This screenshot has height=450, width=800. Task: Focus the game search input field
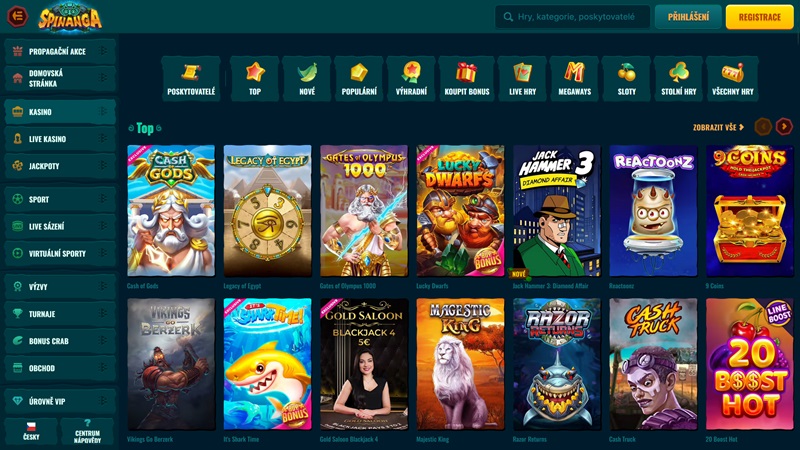[x=572, y=17]
